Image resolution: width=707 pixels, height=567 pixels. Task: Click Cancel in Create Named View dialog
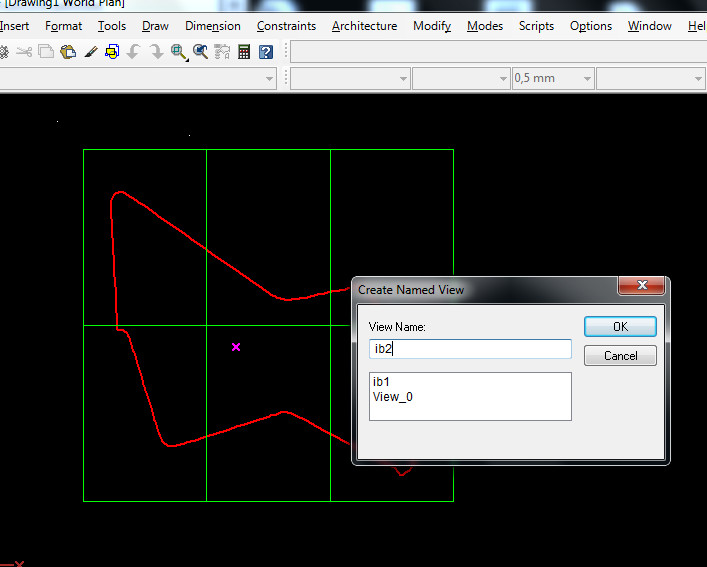pyautogui.click(x=620, y=355)
